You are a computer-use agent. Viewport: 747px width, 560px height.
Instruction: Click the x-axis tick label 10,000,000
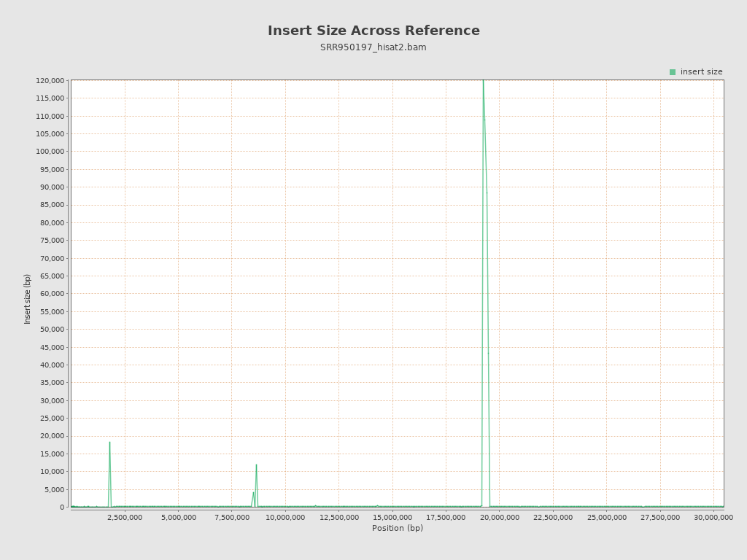coord(285,518)
